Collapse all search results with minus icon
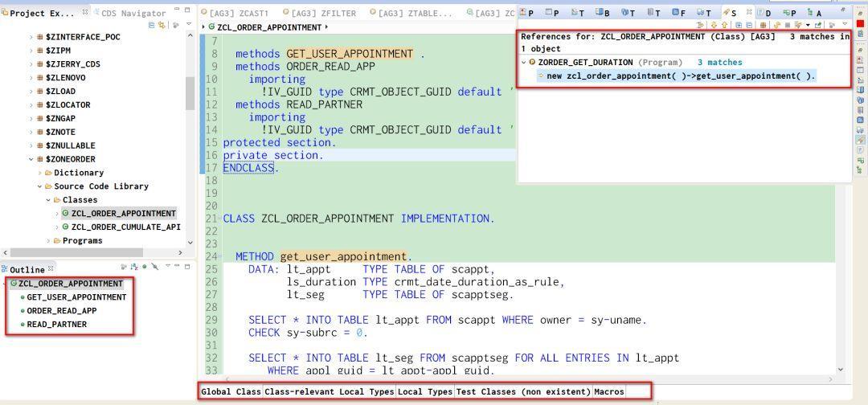The height and width of the screenshot is (405, 868). (x=749, y=25)
